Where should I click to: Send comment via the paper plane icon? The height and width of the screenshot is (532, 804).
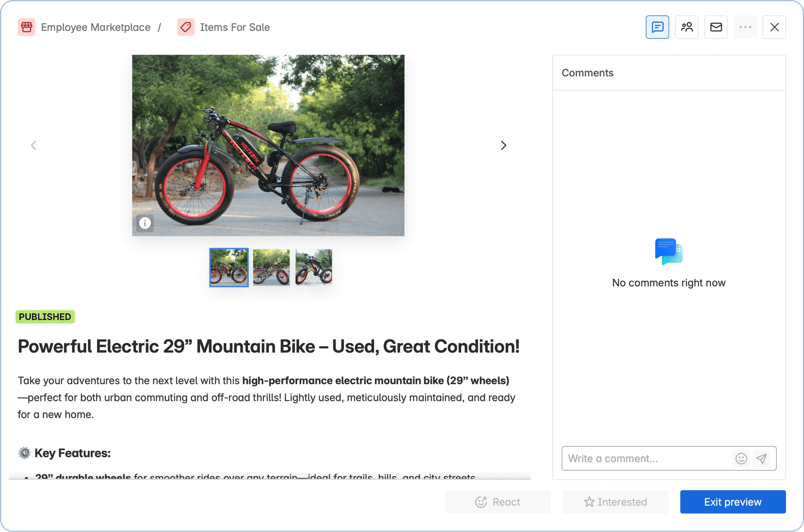point(762,458)
